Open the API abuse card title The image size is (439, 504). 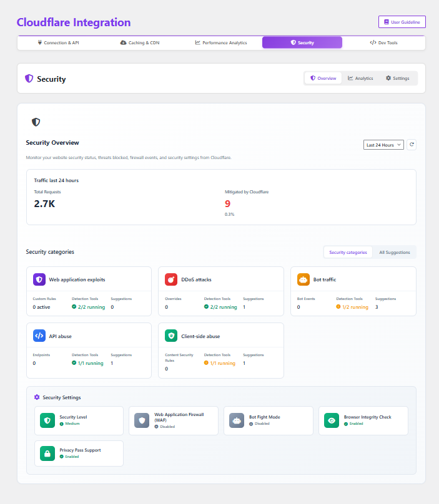pyautogui.click(x=60, y=336)
